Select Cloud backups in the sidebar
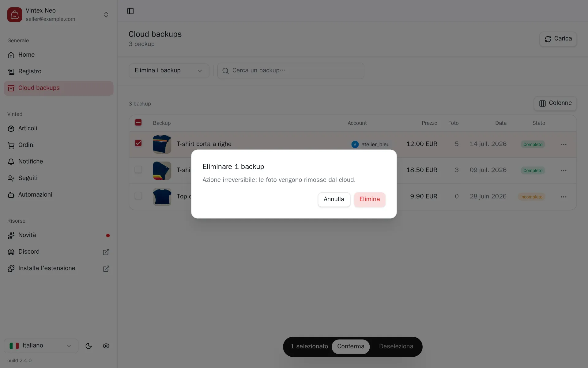The width and height of the screenshot is (588, 368). tap(58, 88)
